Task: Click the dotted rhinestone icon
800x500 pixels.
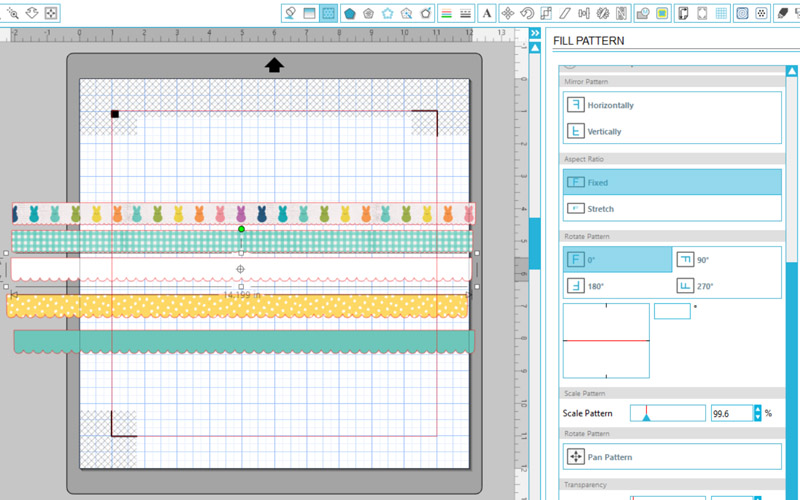Action: pos(761,13)
